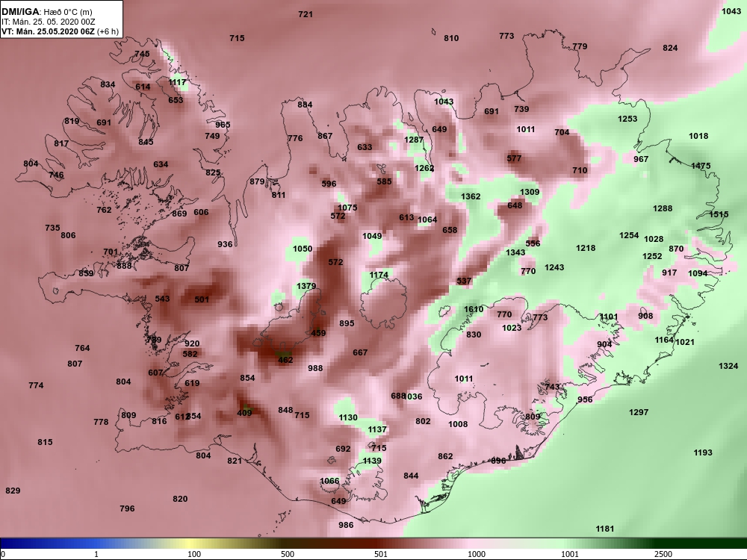Select the 1515 height value
The height and width of the screenshot is (560, 747).
coord(719,214)
